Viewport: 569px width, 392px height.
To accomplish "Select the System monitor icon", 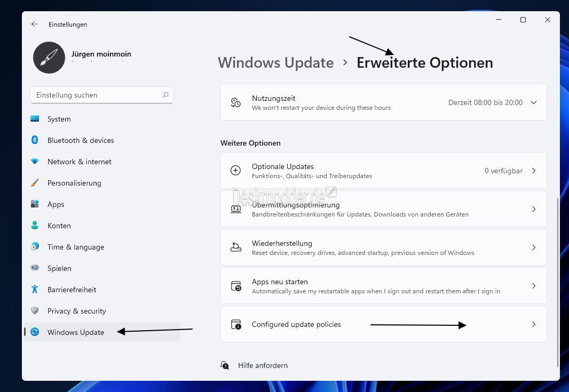I will 35,119.
